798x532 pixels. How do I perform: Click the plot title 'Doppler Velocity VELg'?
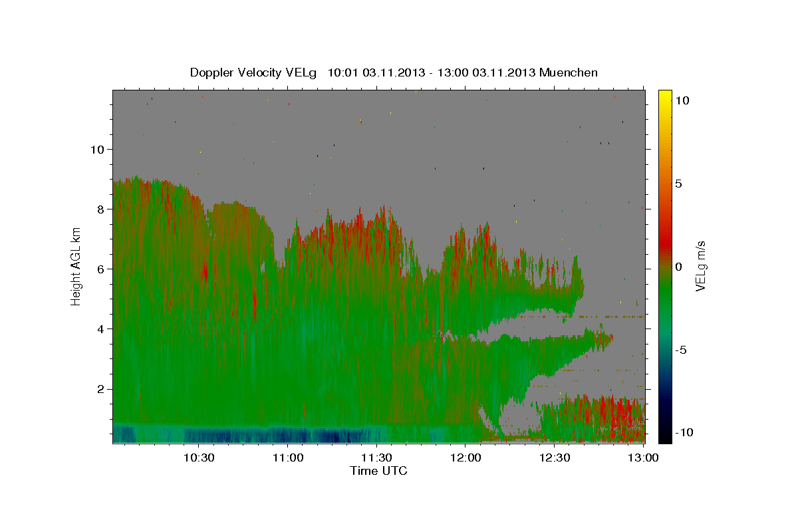click(253, 72)
